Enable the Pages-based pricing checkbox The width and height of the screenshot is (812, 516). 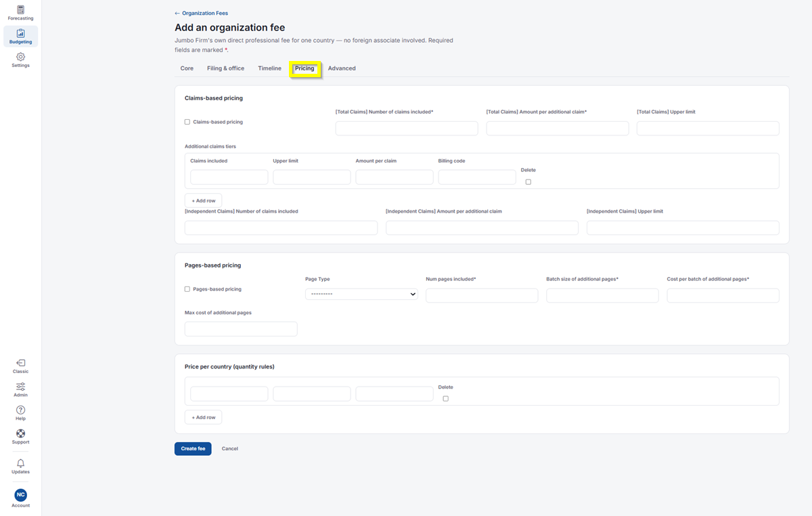(x=187, y=289)
